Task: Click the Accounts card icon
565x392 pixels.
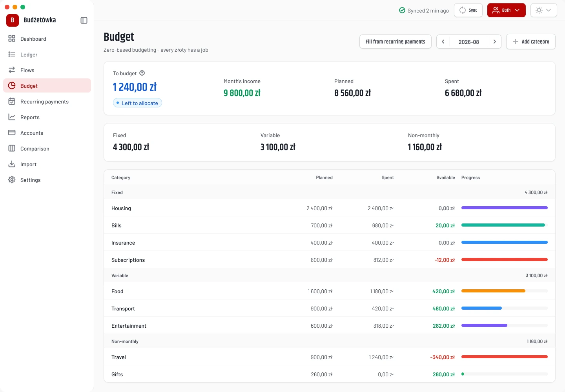Action: [x=12, y=132]
